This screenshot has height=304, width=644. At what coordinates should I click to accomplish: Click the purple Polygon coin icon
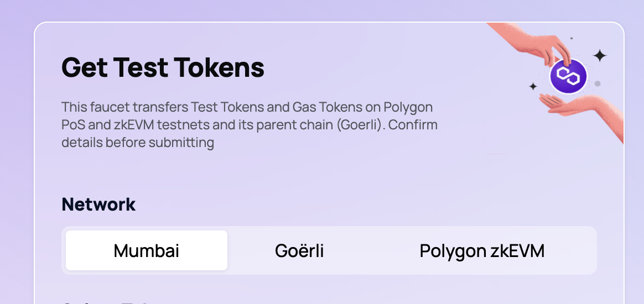(x=568, y=76)
